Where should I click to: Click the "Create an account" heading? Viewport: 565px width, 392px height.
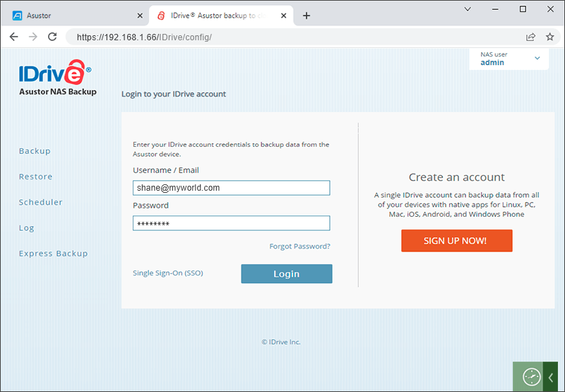tap(456, 177)
